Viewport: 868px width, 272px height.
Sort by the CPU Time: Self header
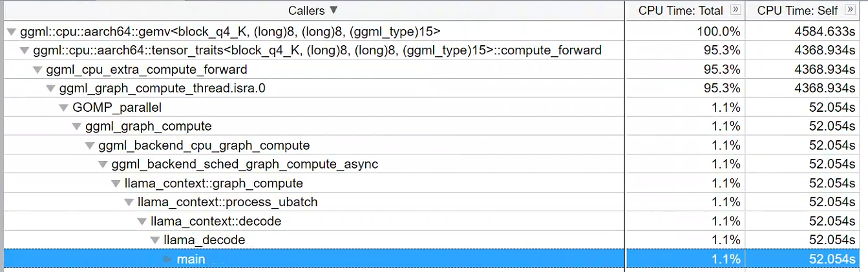click(797, 10)
